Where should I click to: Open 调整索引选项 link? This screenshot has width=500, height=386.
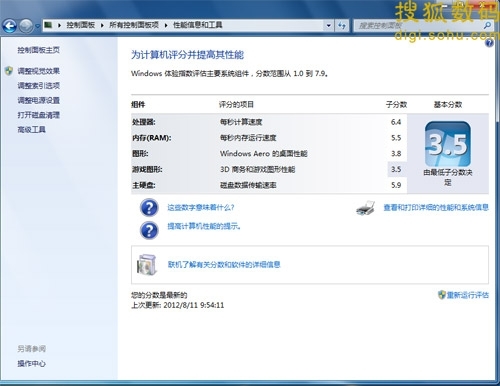38,86
